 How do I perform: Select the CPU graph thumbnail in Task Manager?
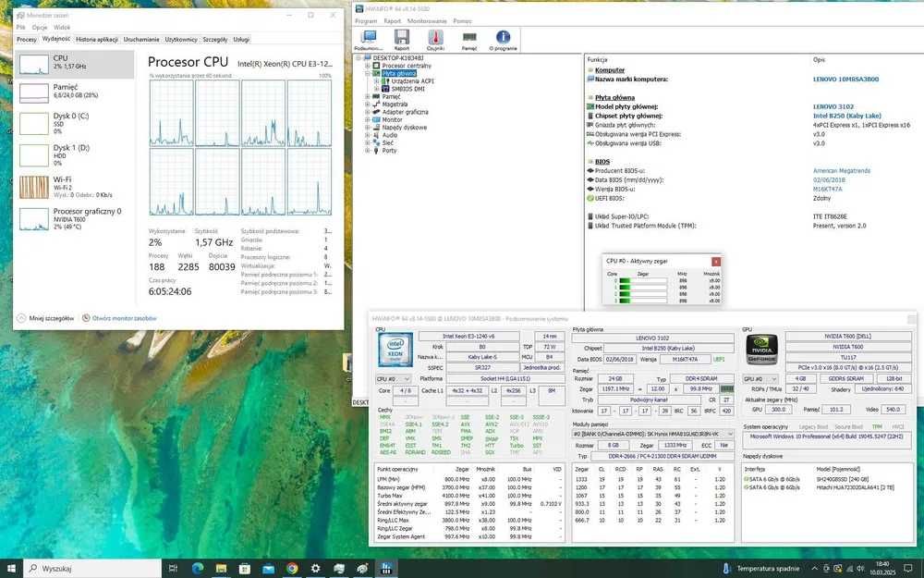[34, 65]
